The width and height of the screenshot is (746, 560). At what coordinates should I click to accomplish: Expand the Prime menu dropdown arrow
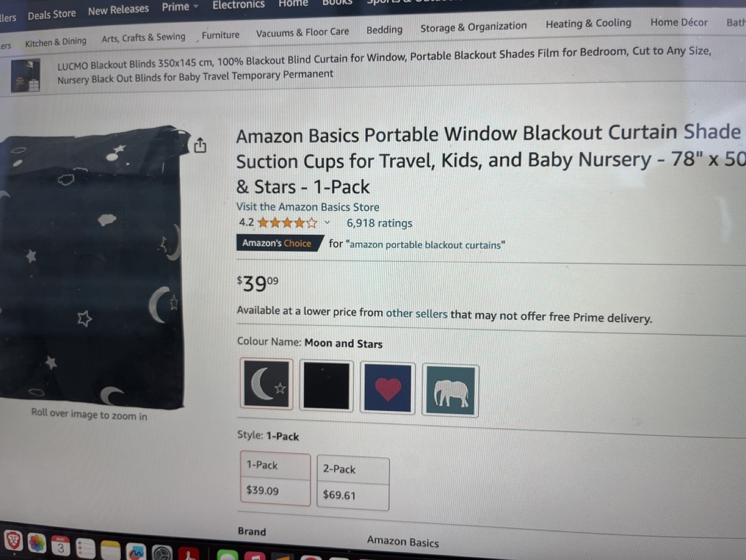point(196,7)
